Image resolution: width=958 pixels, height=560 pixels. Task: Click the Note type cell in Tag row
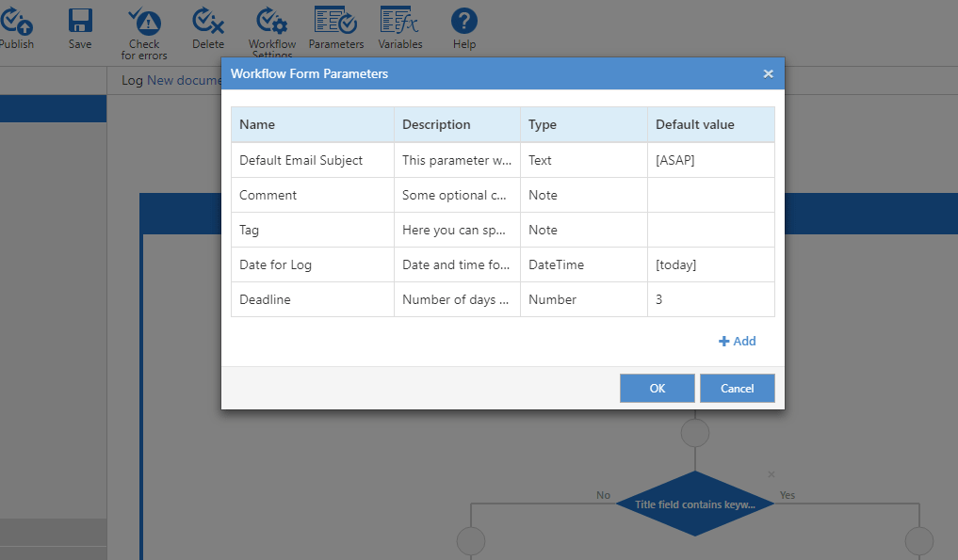(x=584, y=230)
